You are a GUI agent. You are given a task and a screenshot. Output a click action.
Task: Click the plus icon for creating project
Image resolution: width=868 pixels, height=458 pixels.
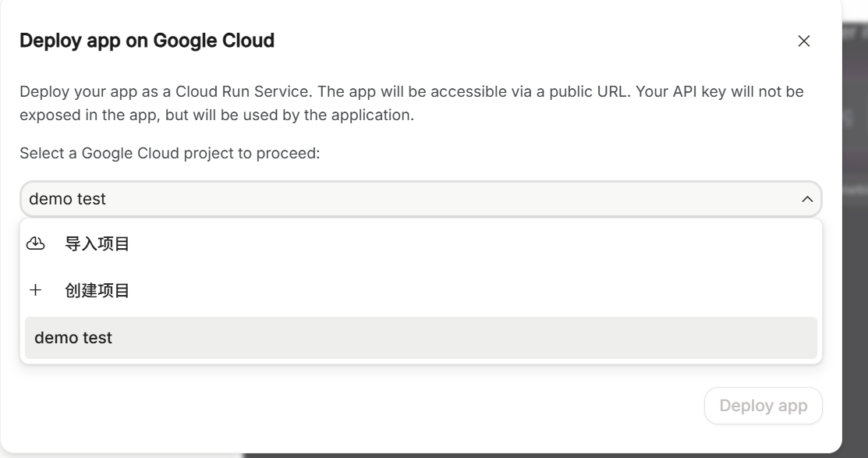pos(35,290)
